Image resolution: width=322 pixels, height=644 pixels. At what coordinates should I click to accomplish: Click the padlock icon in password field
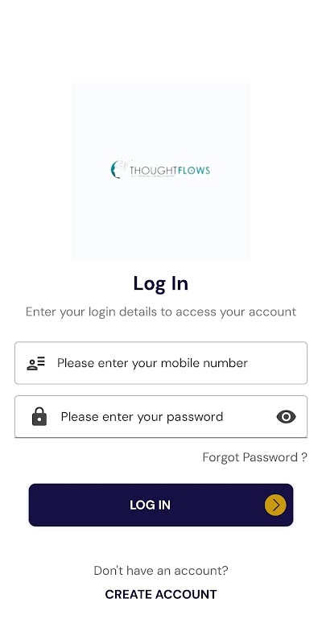pos(39,416)
